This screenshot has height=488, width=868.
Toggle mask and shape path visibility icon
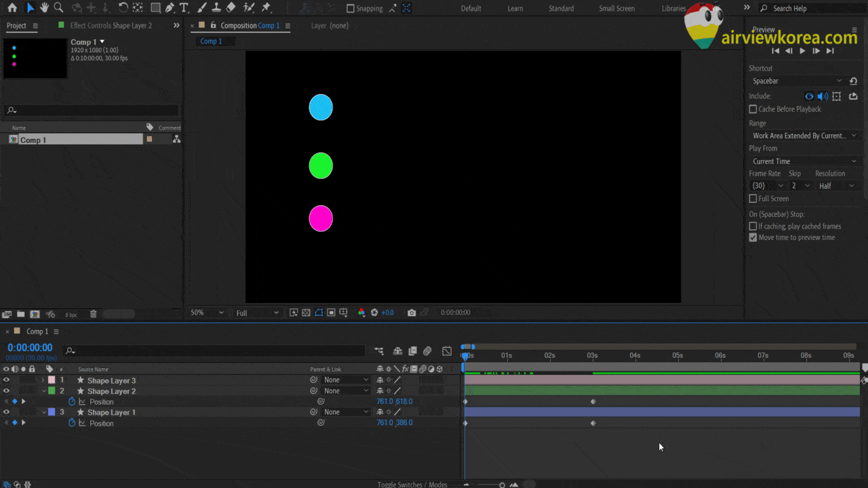319,312
